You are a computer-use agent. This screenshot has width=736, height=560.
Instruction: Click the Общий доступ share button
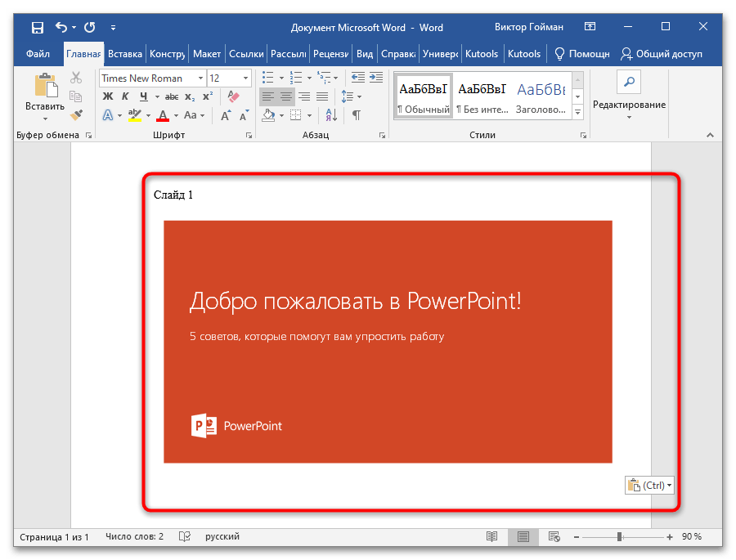click(x=662, y=54)
